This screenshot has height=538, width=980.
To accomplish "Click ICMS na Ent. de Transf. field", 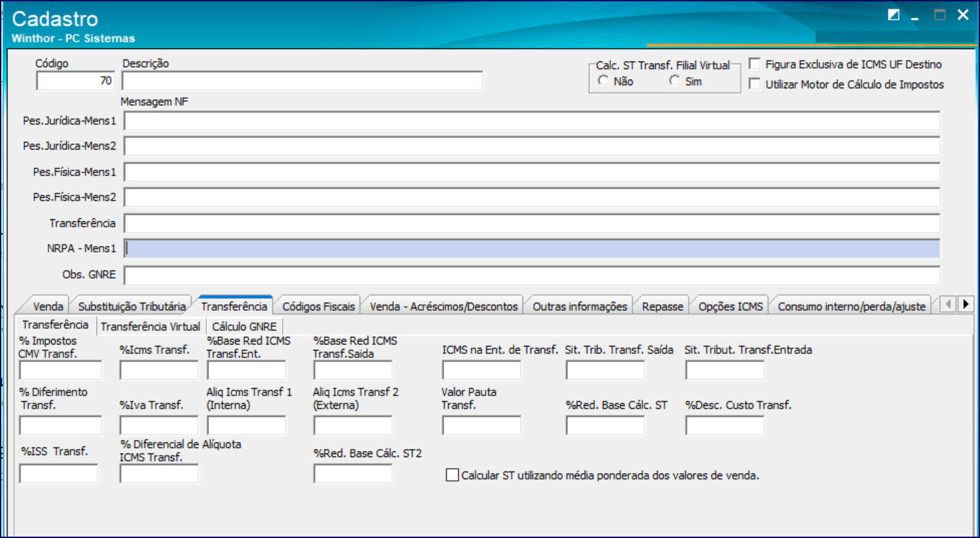I will click(482, 370).
